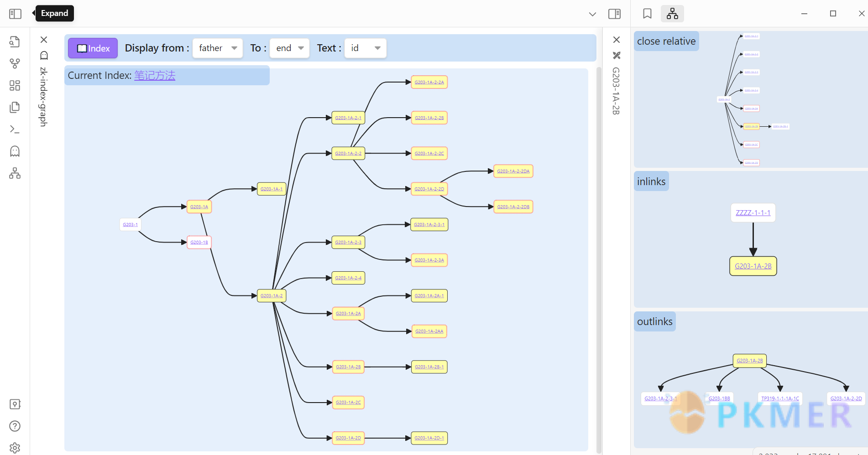Open the 笔记方法 current index link

click(x=155, y=75)
